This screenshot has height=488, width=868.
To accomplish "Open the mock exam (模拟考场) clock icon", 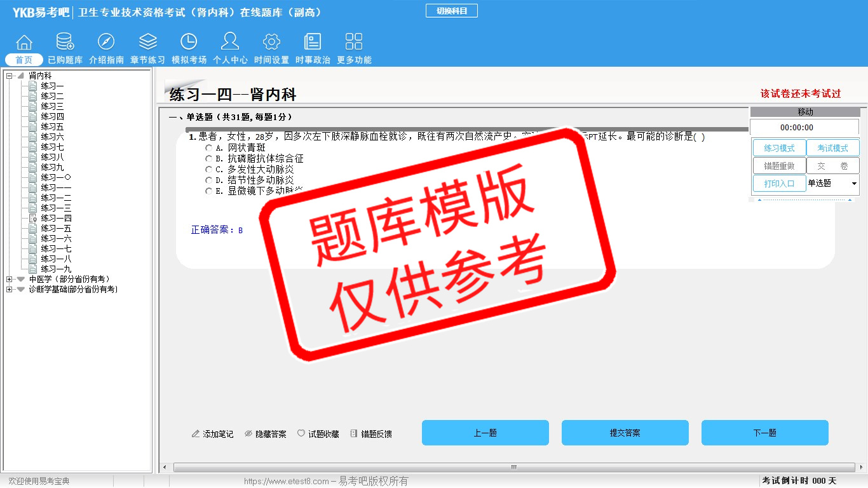I will pos(189,43).
